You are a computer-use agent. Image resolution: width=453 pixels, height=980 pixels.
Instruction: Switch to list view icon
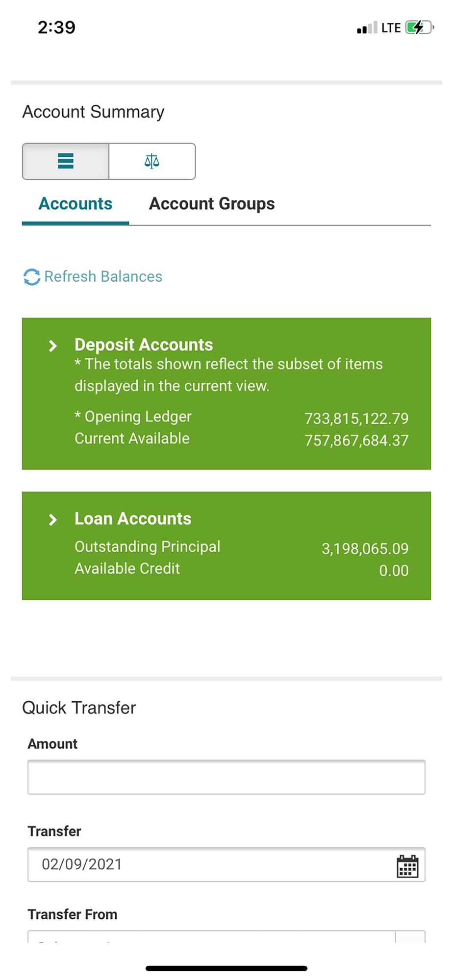(66, 161)
